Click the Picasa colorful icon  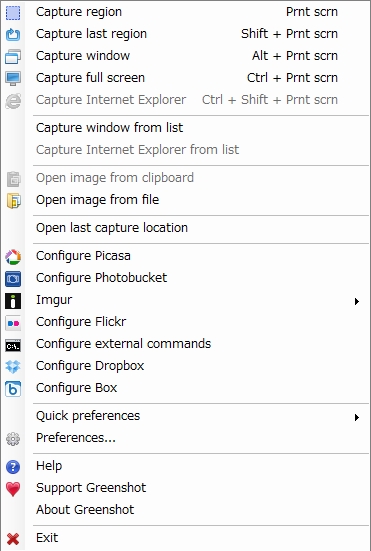(x=13, y=257)
